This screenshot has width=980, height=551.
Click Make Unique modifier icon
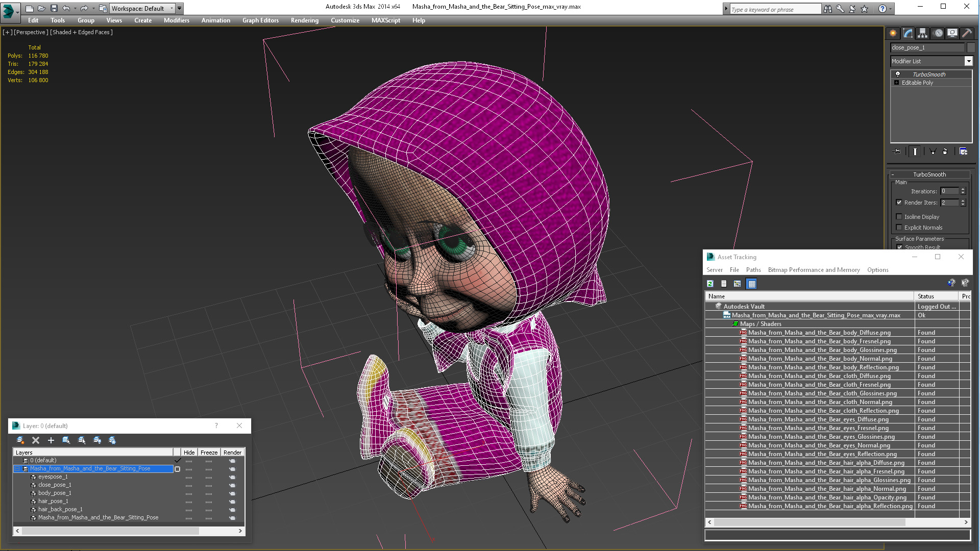point(933,152)
